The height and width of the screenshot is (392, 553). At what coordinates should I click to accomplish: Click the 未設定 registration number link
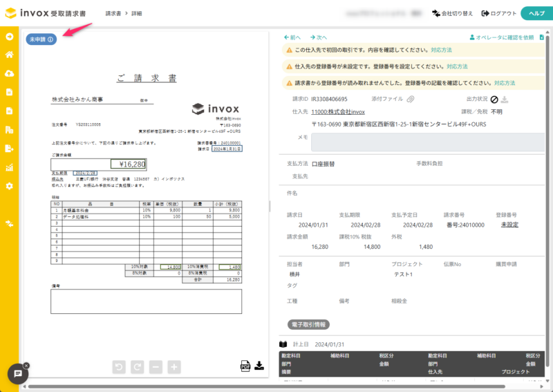coord(509,225)
